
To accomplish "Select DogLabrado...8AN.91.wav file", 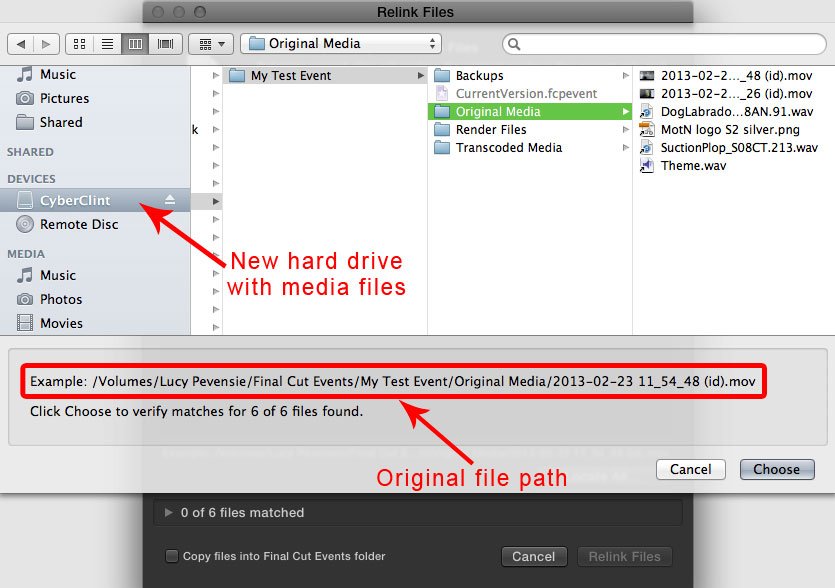I will coord(734,111).
